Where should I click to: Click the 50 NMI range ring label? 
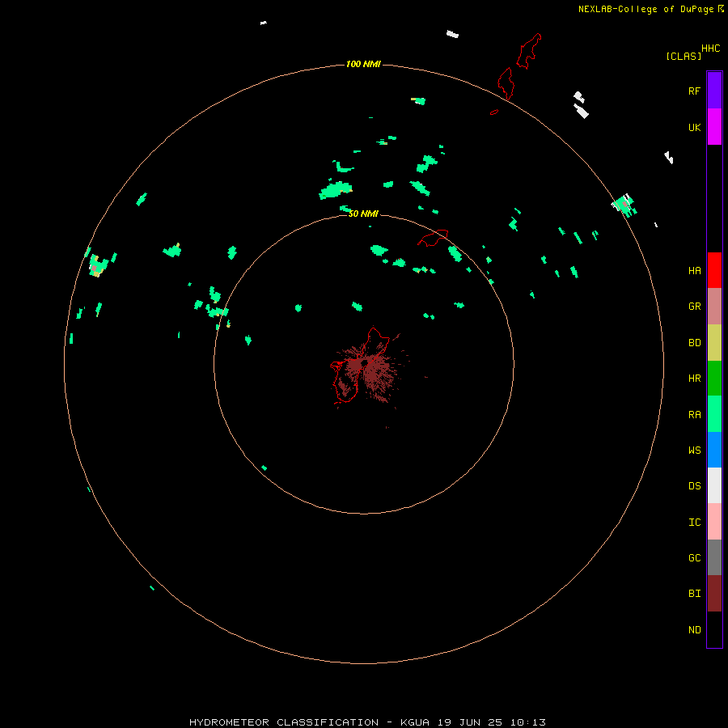pyautogui.click(x=363, y=214)
